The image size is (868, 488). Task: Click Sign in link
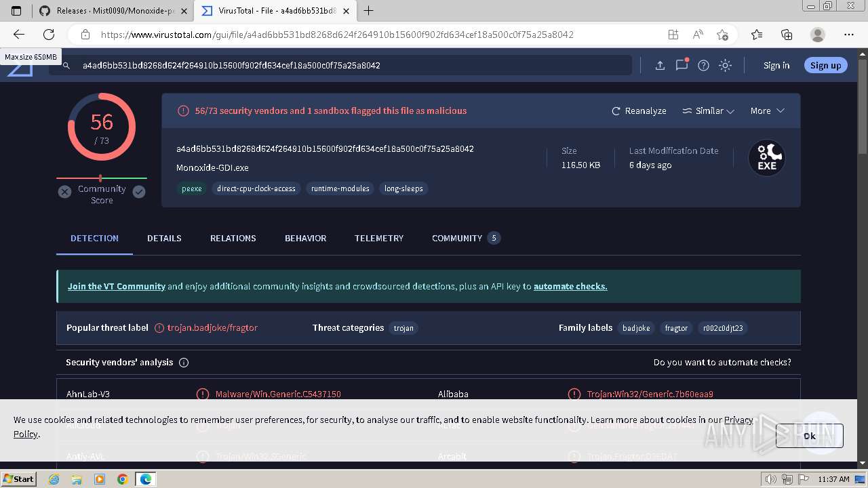click(776, 66)
